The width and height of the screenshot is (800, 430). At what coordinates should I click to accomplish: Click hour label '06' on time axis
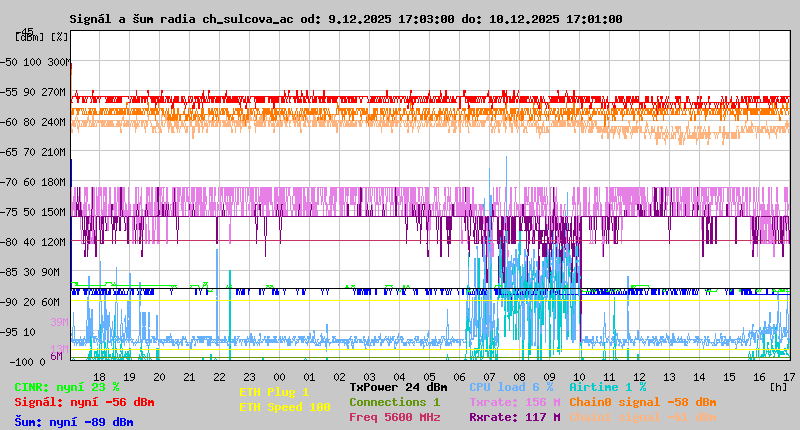click(459, 377)
